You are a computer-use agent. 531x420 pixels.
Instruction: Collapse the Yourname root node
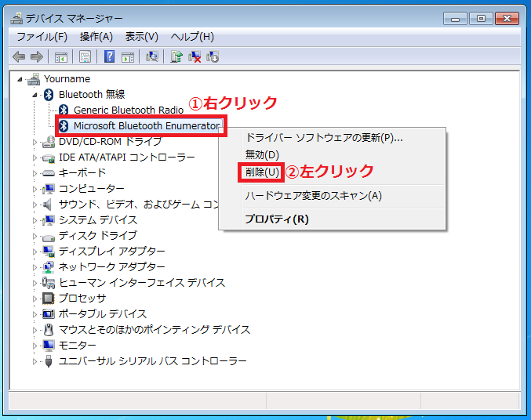point(20,79)
